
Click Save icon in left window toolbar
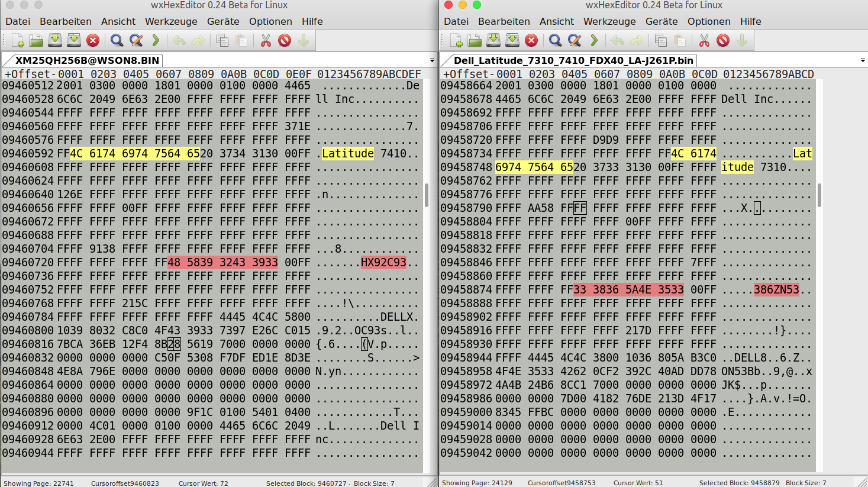55,40
